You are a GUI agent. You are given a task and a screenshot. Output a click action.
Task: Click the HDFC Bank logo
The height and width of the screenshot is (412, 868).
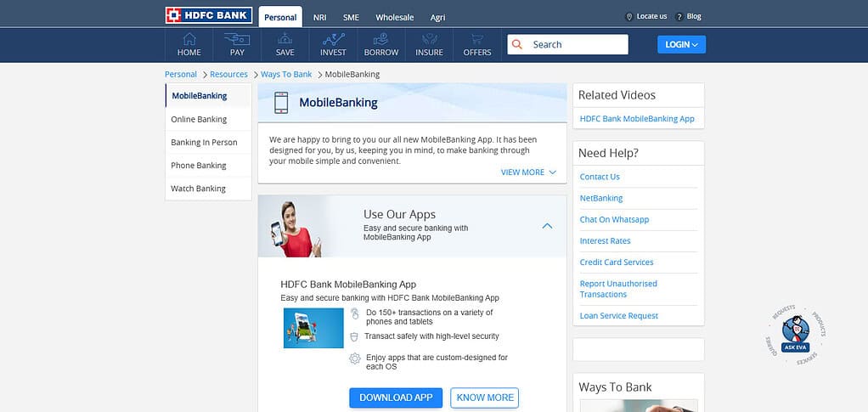pos(209,15)
